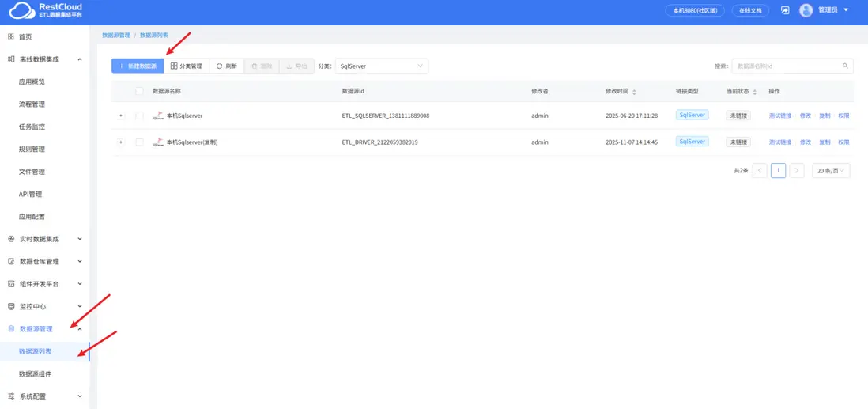
Task: Click 修改 for ETL_DRIVER_2122059382019 row
Action: coord(806,142)
